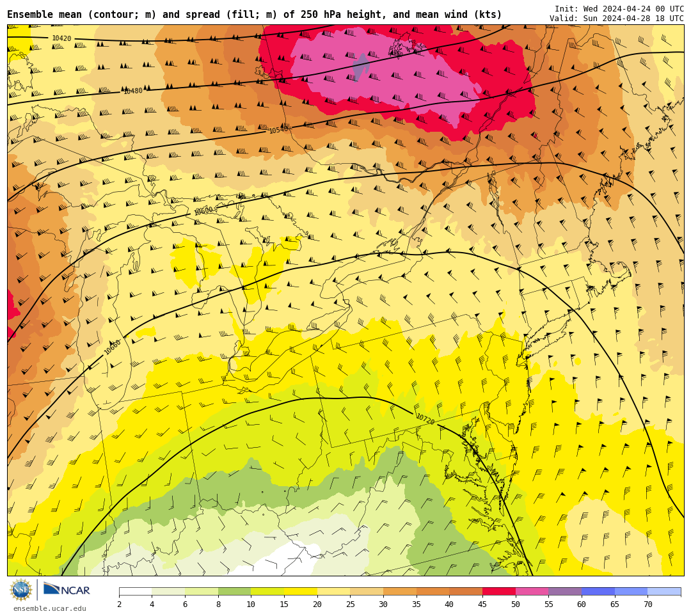Pick the 10–15 yellow-green colorbar segment
The width and height of the screenshot is (691, 616).
coord(267,592)
